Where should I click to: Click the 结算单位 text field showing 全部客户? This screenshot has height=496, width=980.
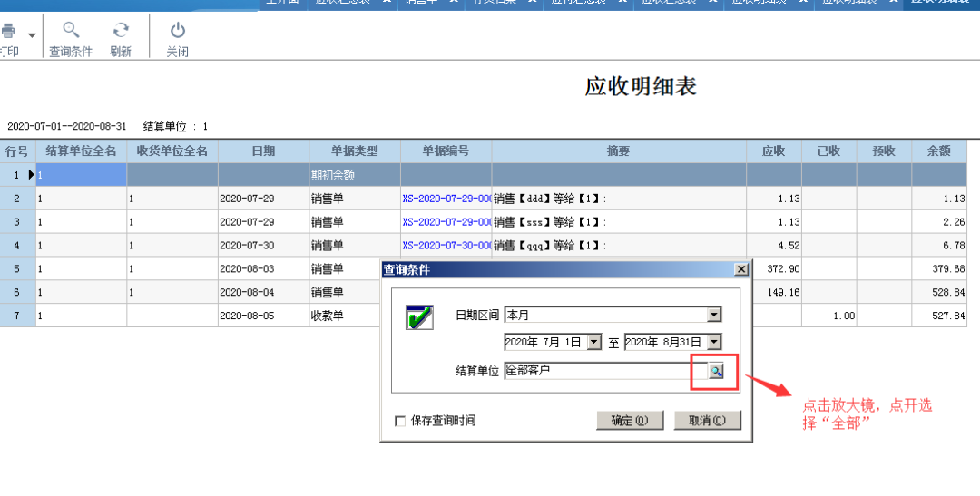coord(599,371)
